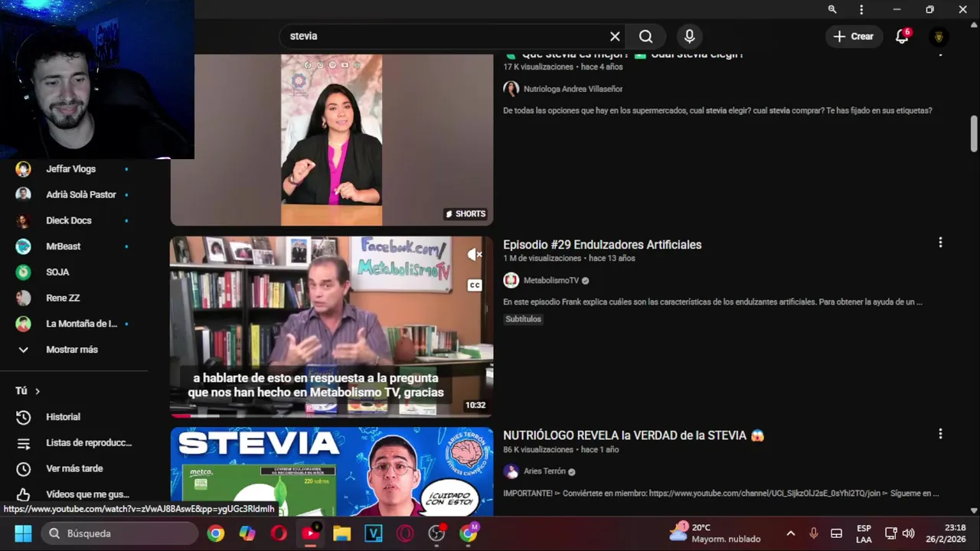Click the Jeffar Vlogs avatar icon
The image size is (980, 551).
(x=24, y=169)
